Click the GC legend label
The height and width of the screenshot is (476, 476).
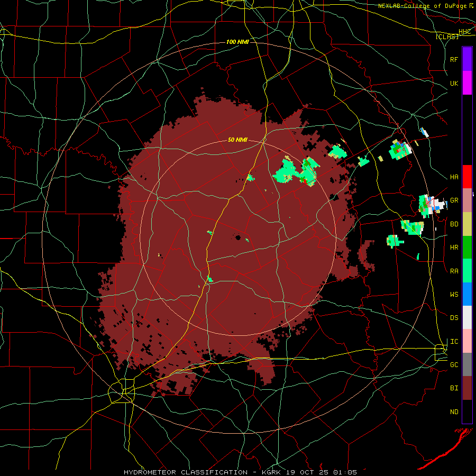[454, 365]
